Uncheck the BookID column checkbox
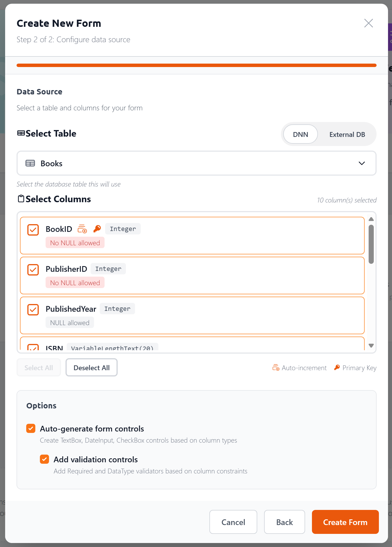 [x=33, y=230]
